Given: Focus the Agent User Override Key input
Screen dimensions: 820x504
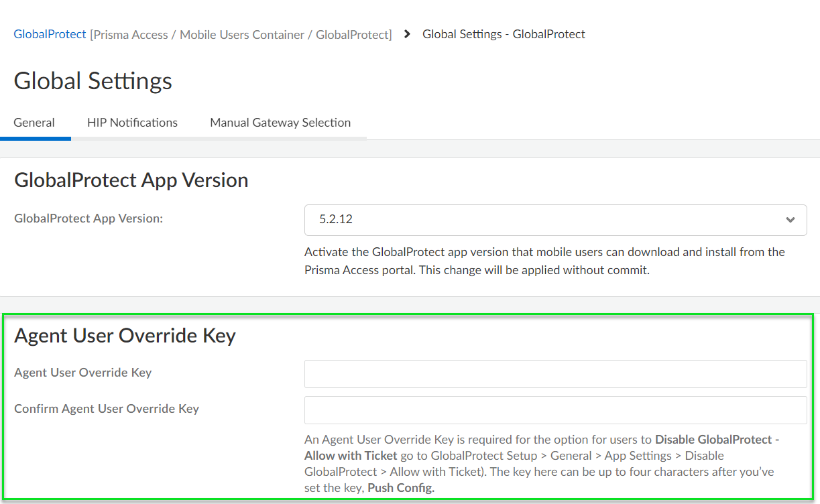Looking at the screenshot, I should (555, 374).
